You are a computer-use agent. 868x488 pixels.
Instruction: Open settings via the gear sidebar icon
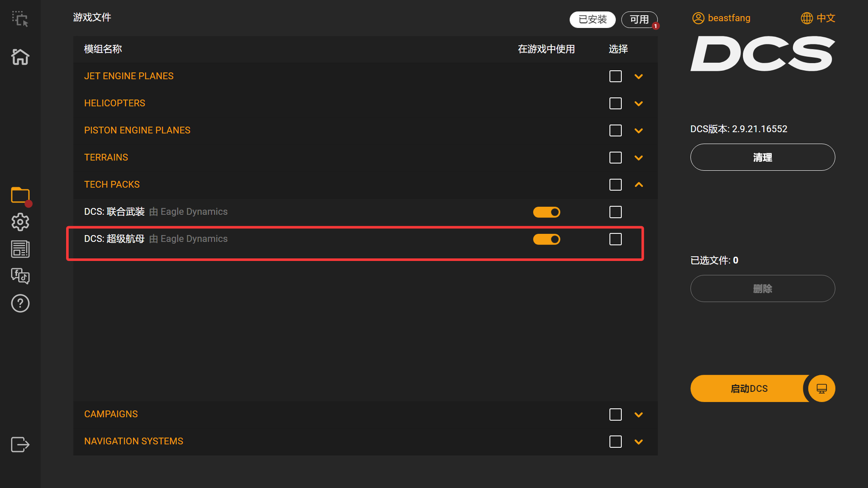click(20, 222)
